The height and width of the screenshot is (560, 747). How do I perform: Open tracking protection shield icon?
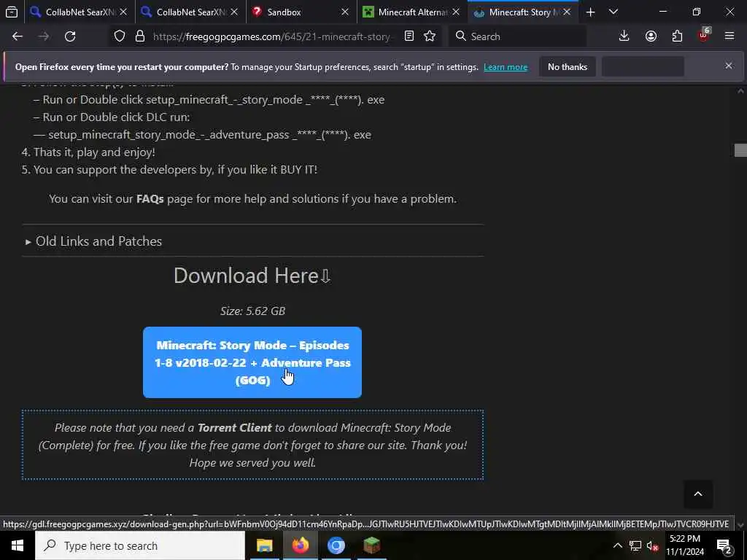point(120,36)
